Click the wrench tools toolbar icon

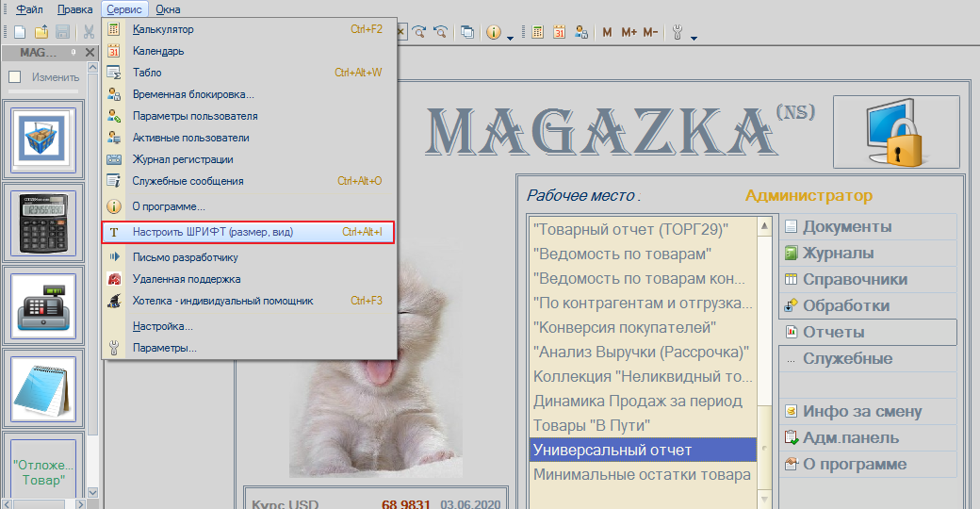click(x=678, y=32)
